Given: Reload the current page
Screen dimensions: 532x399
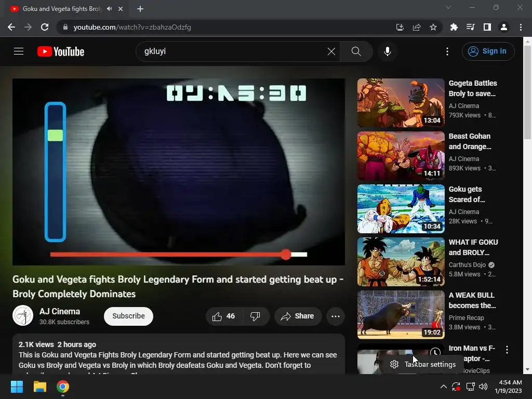Looking at the screenshot, I should coord(45,27).
